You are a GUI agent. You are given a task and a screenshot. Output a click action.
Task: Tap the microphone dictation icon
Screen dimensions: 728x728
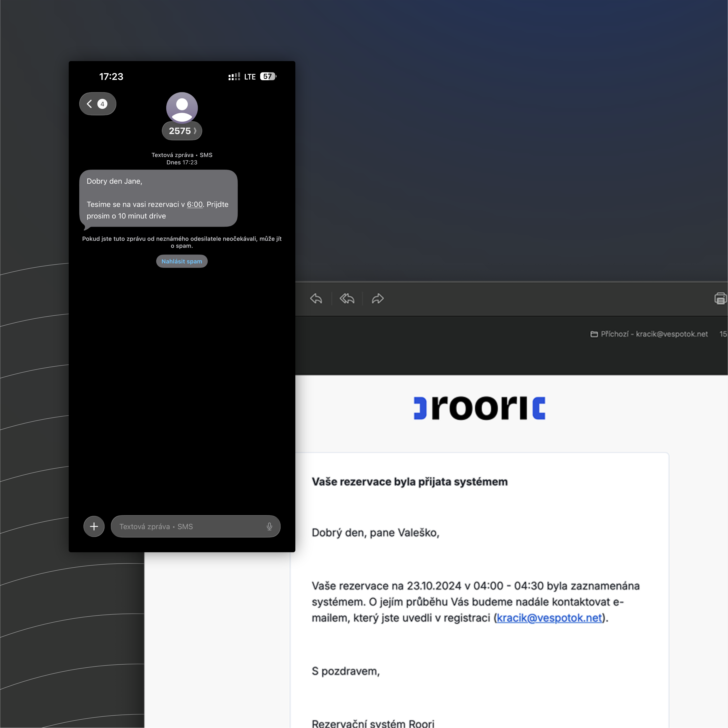click(269, 526)
